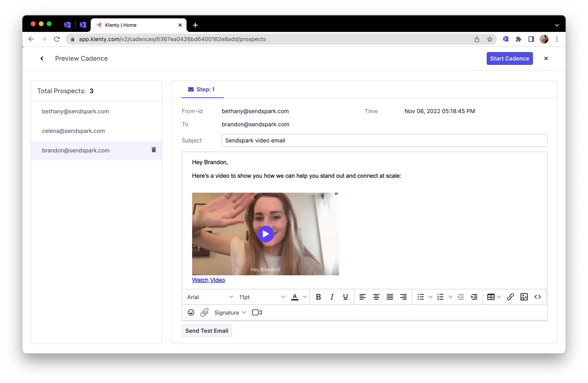Switch to the Step: 1 tab
The height and width of the screenshot is (383, 588).
(x=203, y=90)
